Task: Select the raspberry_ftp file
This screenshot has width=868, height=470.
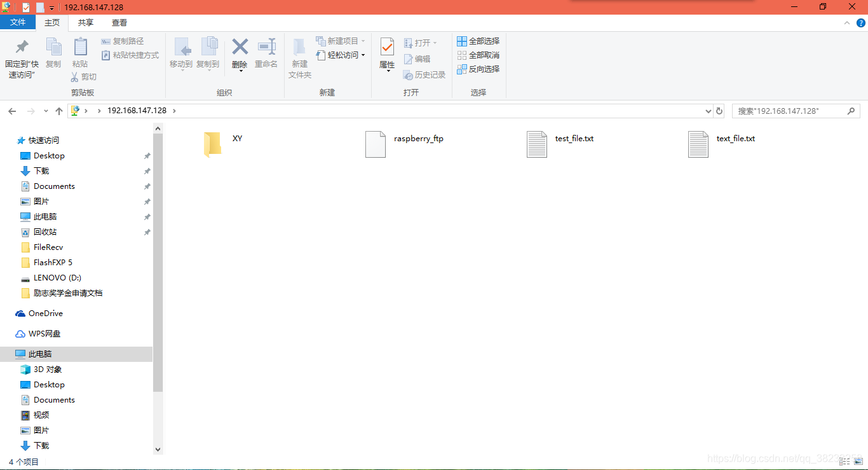Action: pos(404,144)
